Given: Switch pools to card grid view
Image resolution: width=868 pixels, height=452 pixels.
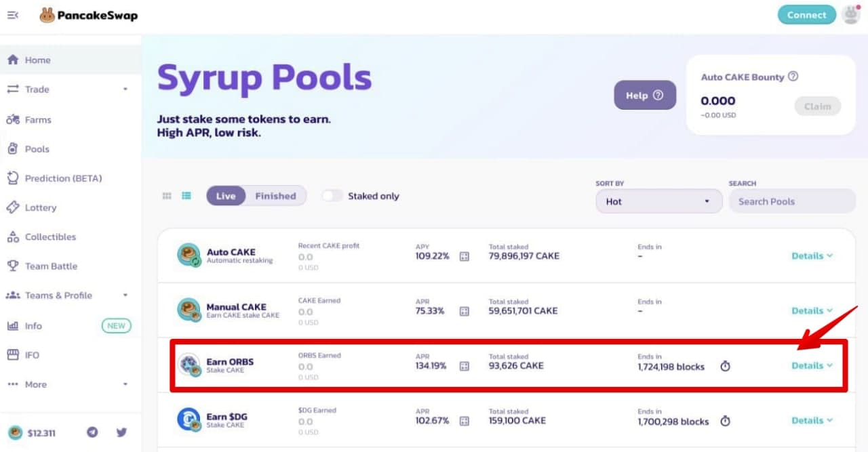Looking at the screenshot, I should (167, 196).
